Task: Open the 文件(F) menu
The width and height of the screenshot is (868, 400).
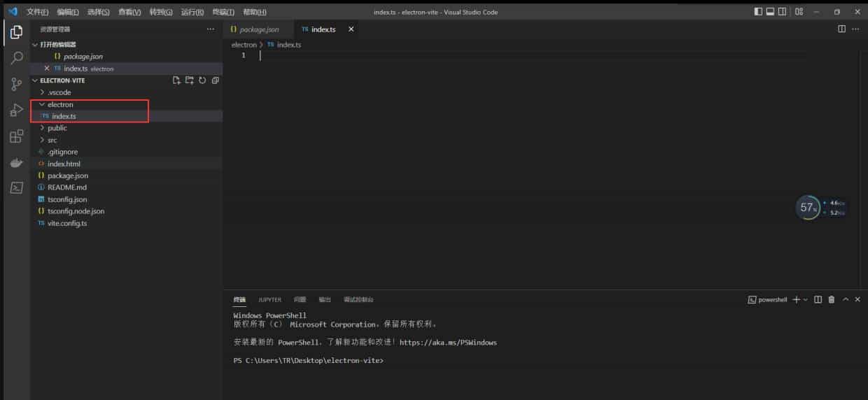Action: [38, 12]
